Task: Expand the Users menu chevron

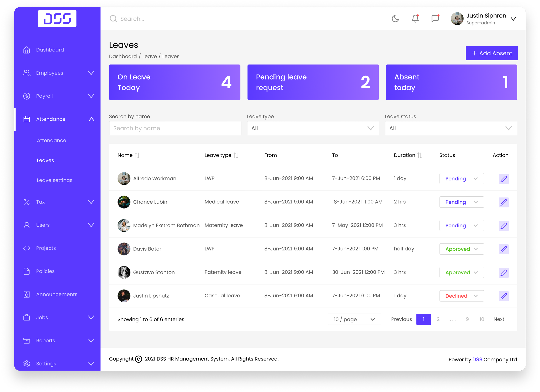Action: 91,225
